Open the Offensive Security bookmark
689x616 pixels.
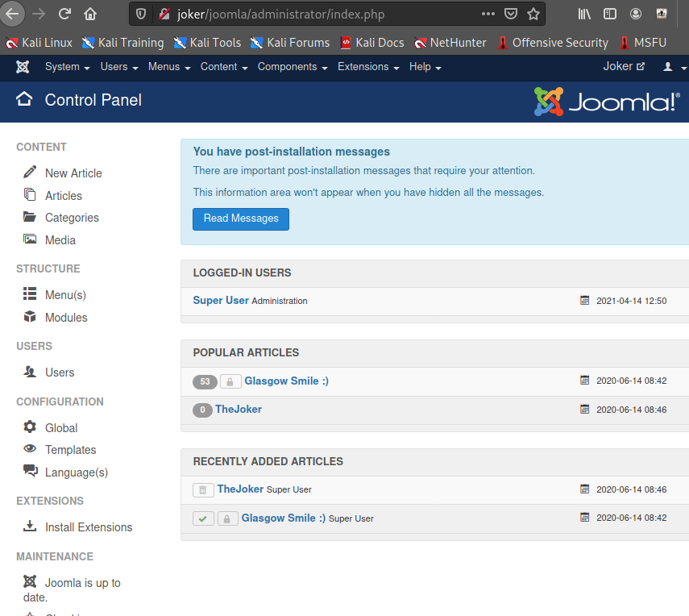coord(553,43)
